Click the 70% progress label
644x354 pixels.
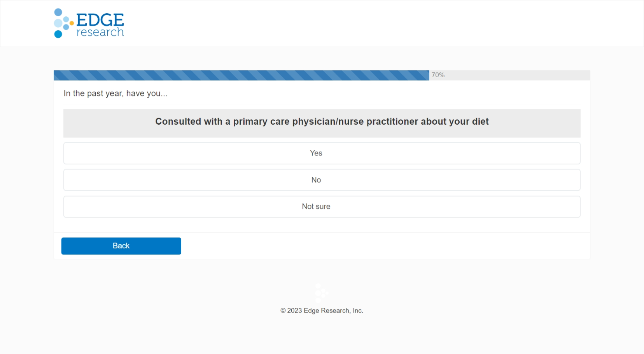438,75
